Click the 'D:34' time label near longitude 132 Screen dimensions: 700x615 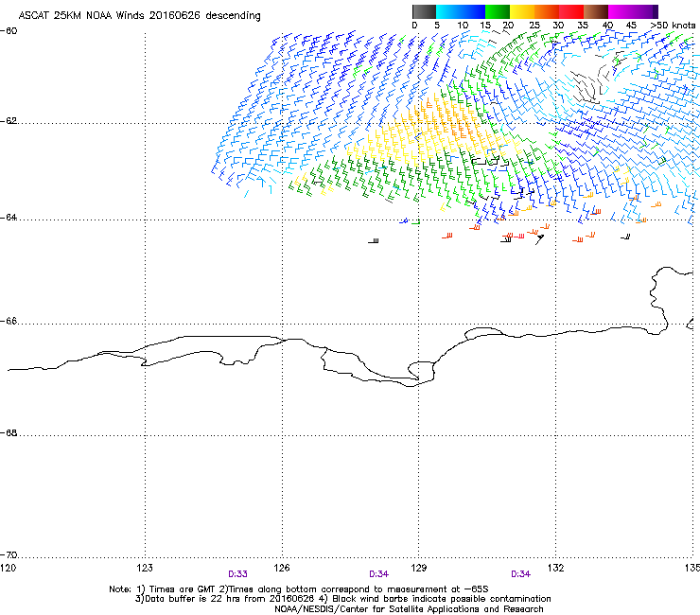click(520, 574)
